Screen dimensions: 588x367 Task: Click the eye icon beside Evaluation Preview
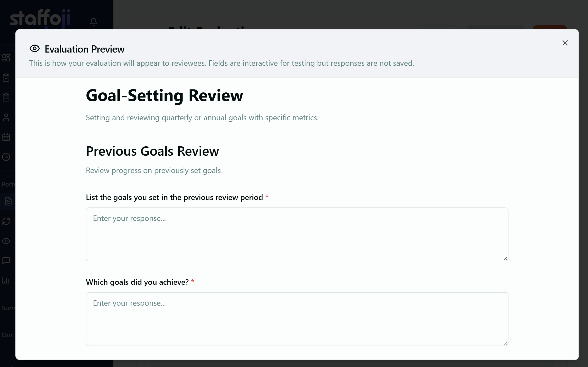coord(35,48)
